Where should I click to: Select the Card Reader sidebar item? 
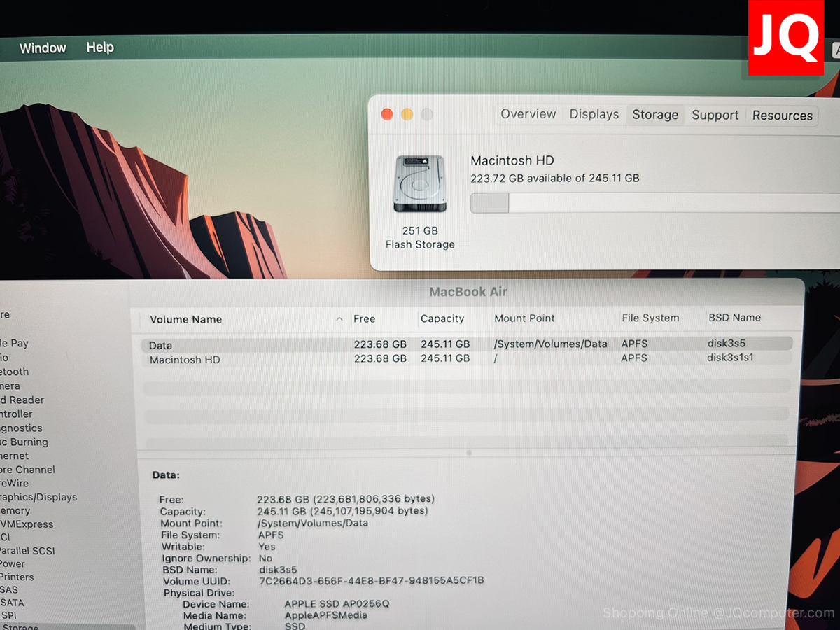tap(22, 400)
